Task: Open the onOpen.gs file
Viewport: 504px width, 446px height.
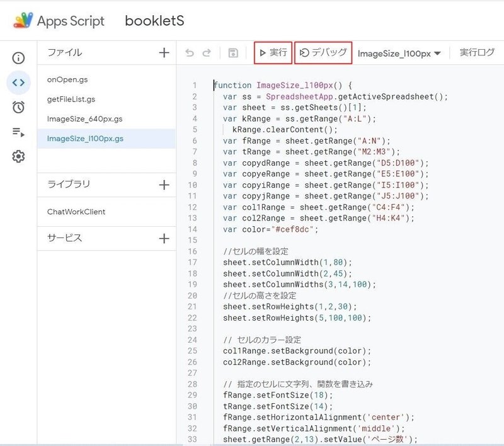Action: point(67,80)
